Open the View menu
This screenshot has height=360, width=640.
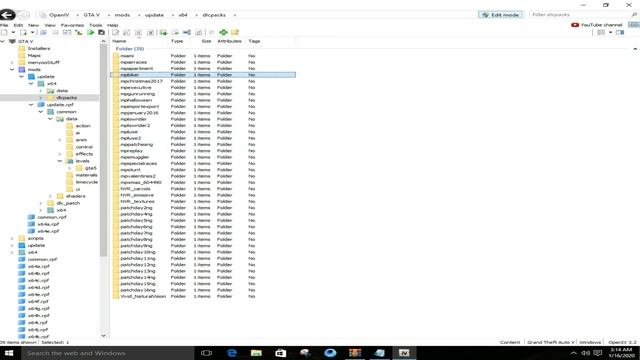click(x=50, y=25)
